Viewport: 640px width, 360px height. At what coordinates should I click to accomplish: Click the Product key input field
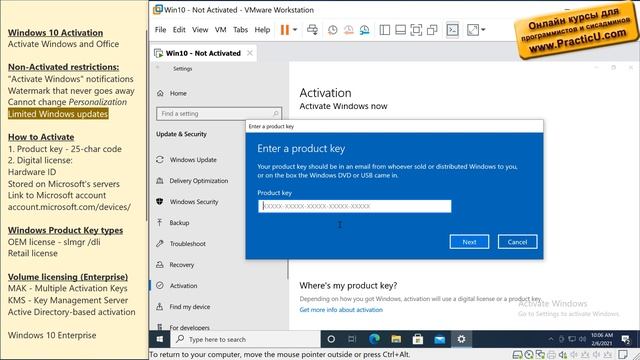click(354, 206)
